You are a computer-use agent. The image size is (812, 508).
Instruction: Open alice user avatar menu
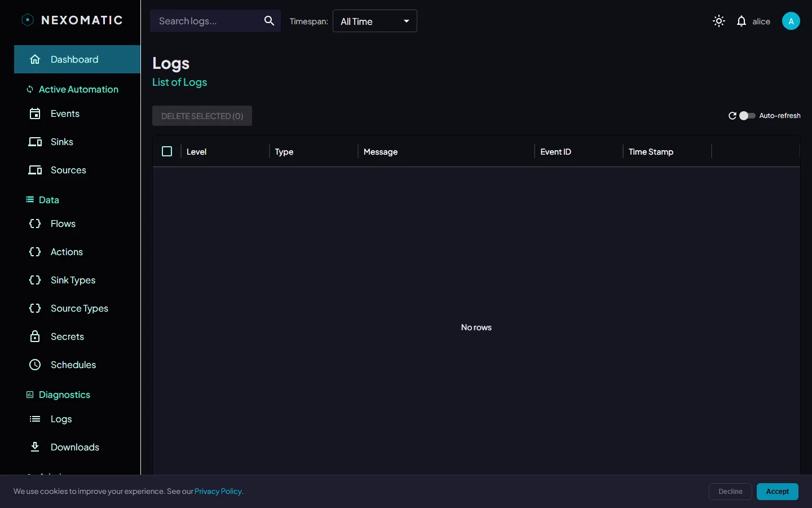[791, 21]
